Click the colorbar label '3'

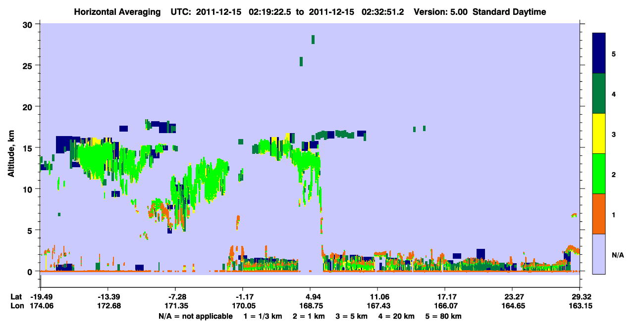614,134
